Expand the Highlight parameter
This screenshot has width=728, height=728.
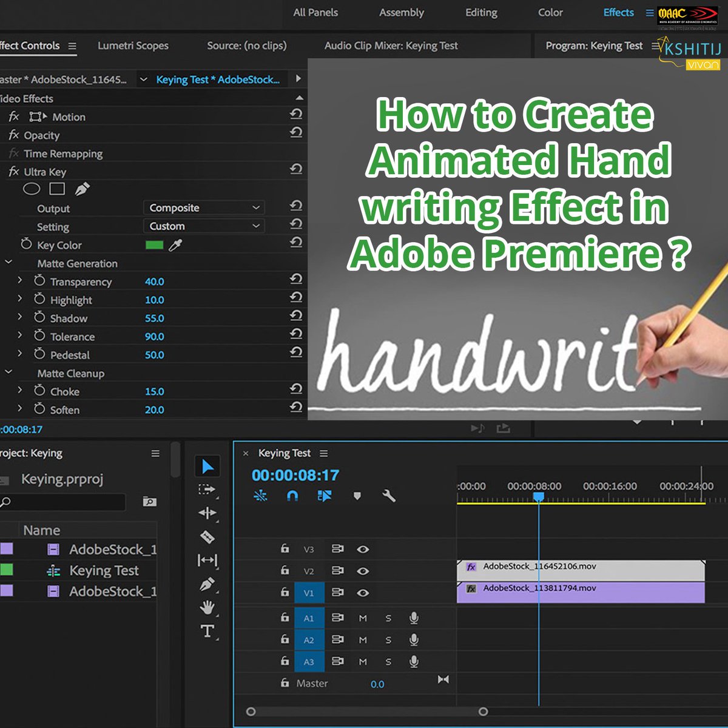coord(19,298)
